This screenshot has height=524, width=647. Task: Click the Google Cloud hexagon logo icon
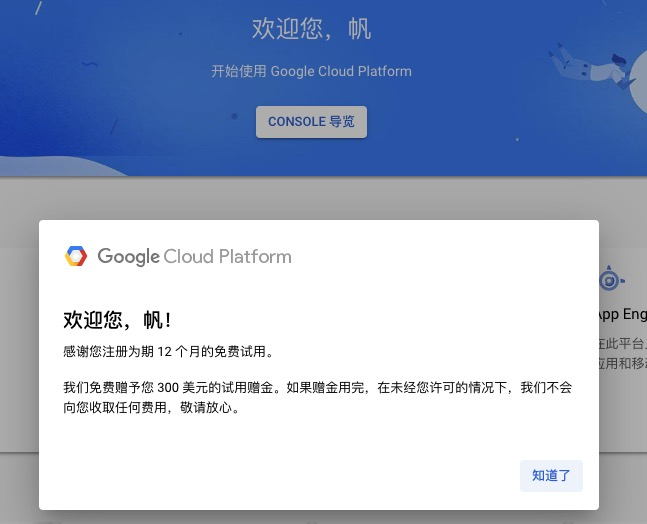[76, 257]
